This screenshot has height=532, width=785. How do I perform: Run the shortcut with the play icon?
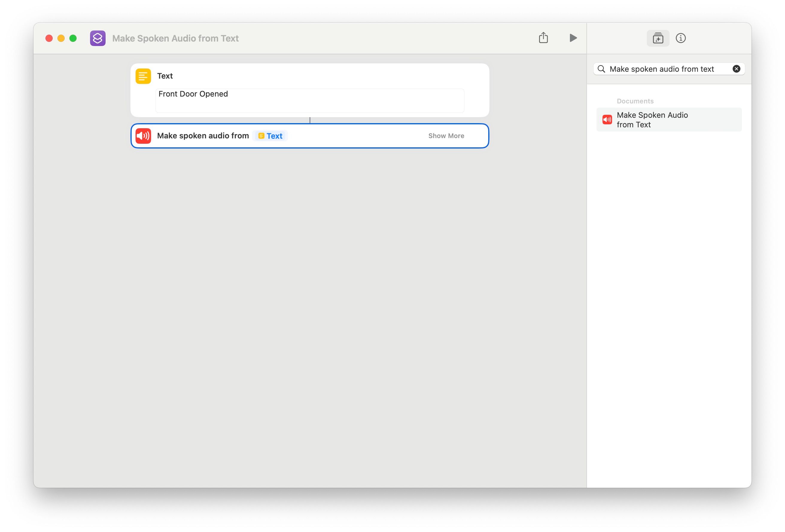pos(573,38)
